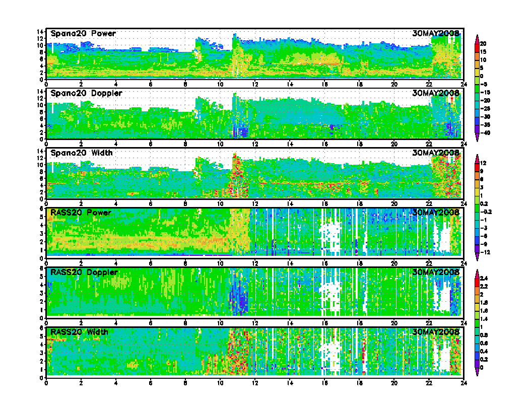Select the Spano20 Width panel title
The image size is (532, 411).
click(x=82, y=153)
